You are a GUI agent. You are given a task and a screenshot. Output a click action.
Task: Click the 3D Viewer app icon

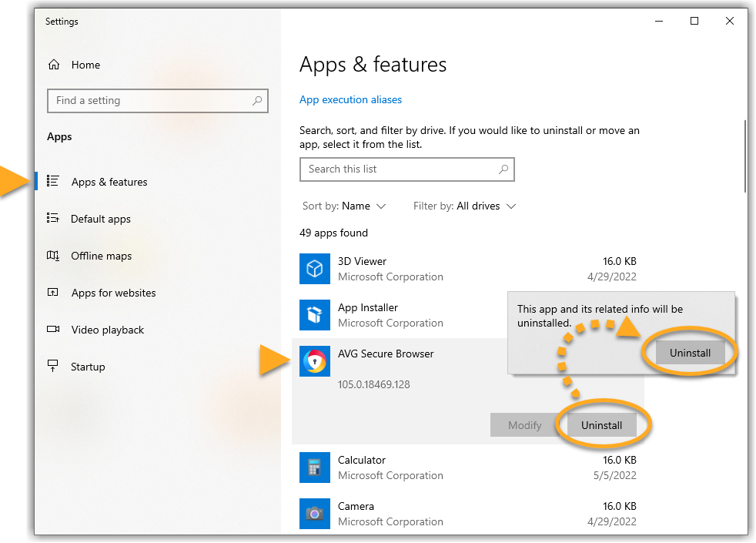[314, 269]
